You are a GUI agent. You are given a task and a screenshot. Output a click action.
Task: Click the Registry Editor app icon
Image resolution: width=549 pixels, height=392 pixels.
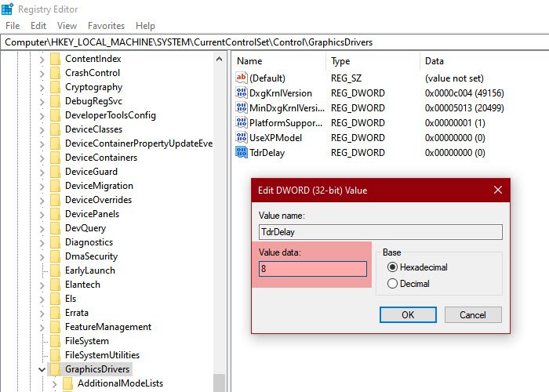pyautogui.click(x=7, y=9)
